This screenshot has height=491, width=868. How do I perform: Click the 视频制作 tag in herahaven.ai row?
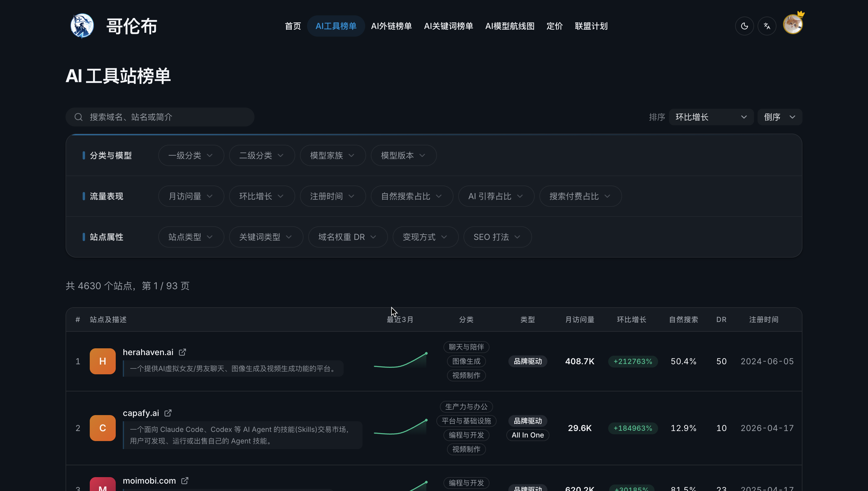(466, 375)
